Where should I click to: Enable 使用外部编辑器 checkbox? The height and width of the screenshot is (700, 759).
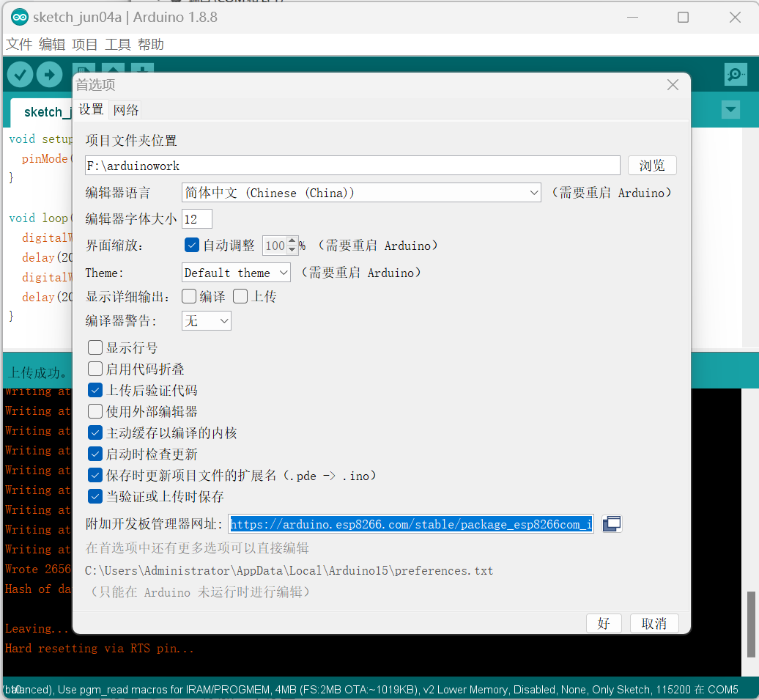pyautogui.click(x=95, y=411)
